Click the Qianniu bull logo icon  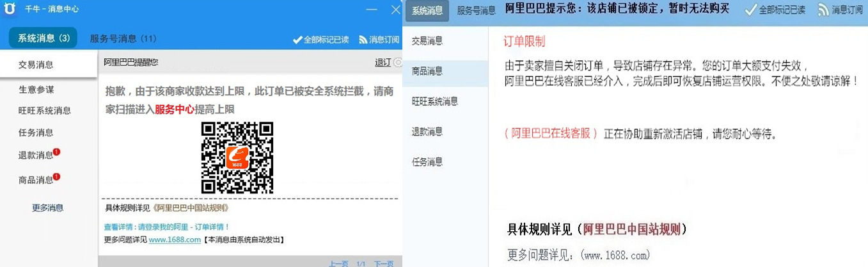pyautogui.click(x=10, y=10)
